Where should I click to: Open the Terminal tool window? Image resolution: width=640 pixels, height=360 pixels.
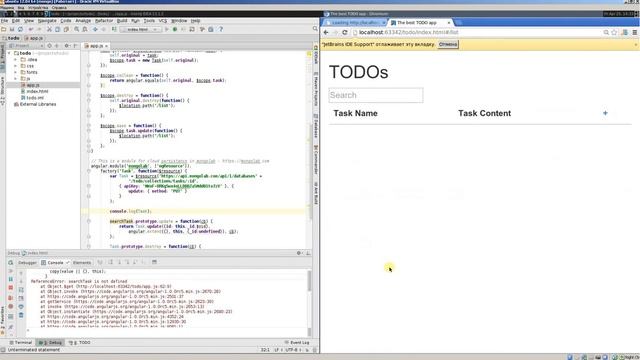(x=20, y=342)
